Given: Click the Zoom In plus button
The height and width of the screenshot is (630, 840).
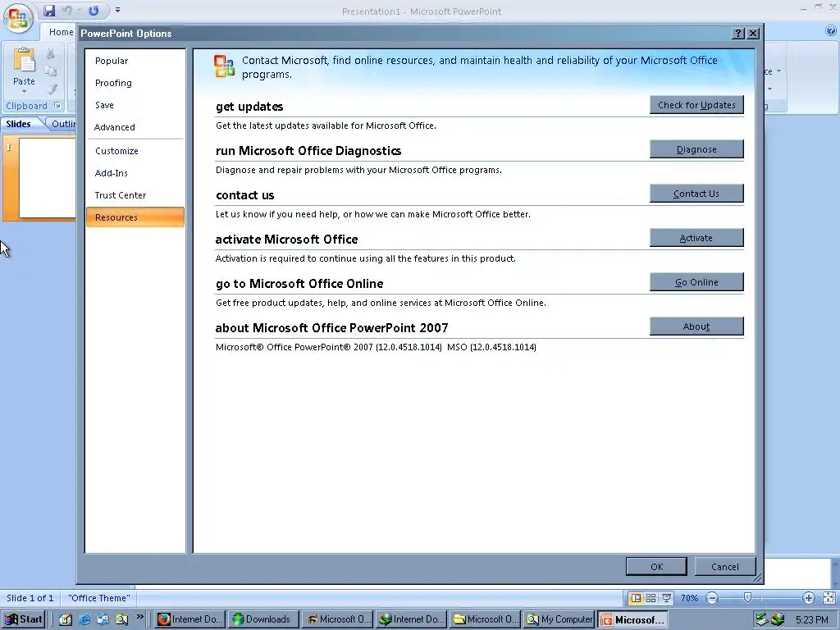Looking at the screenshot, I should click(808, 598).
